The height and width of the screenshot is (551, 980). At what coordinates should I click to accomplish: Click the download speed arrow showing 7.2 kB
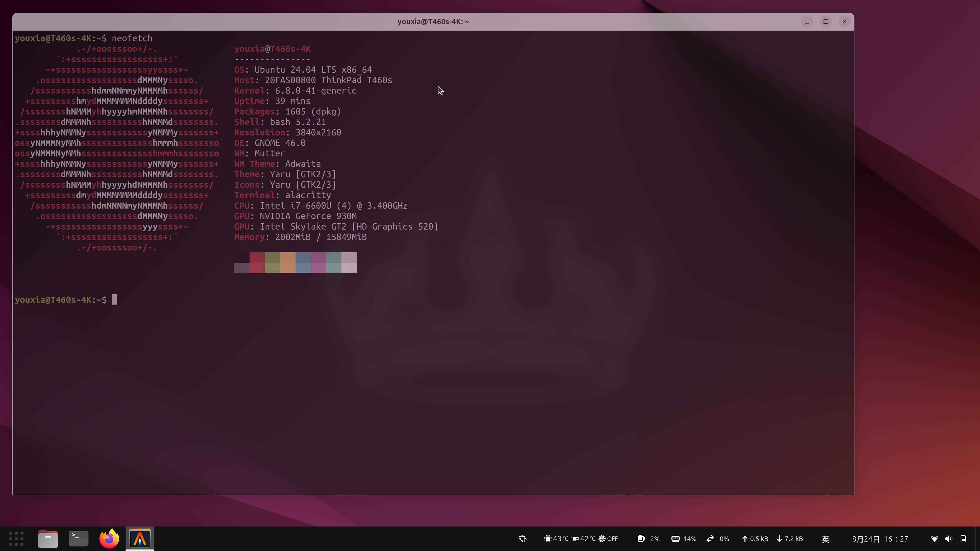point(779,539)
